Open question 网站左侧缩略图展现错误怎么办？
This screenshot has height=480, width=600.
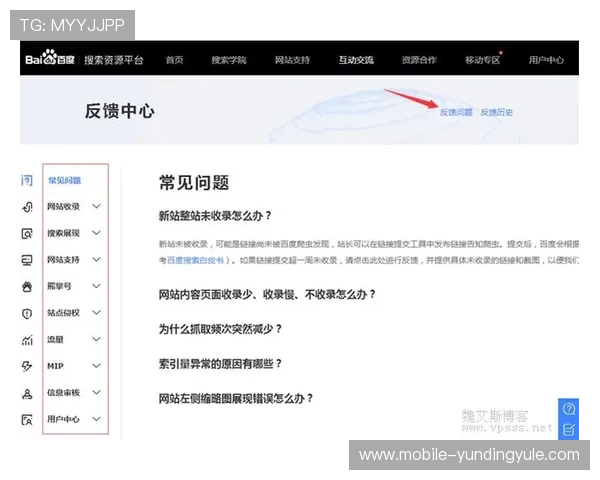236,398
